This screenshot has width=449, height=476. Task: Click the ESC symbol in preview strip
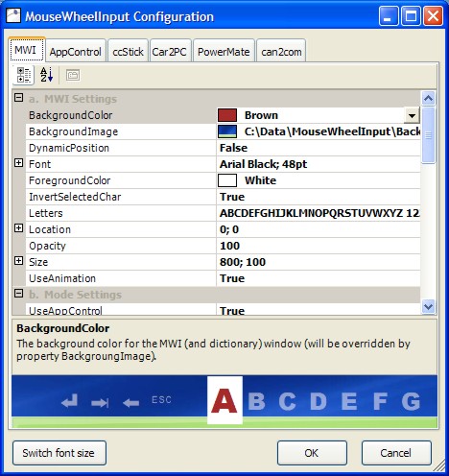tap(161, 400)
